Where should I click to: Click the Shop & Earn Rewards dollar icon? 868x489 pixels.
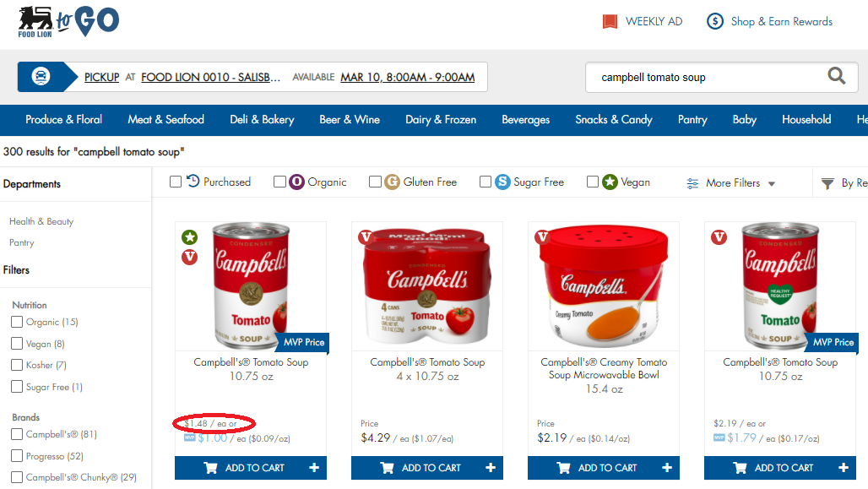714,22
